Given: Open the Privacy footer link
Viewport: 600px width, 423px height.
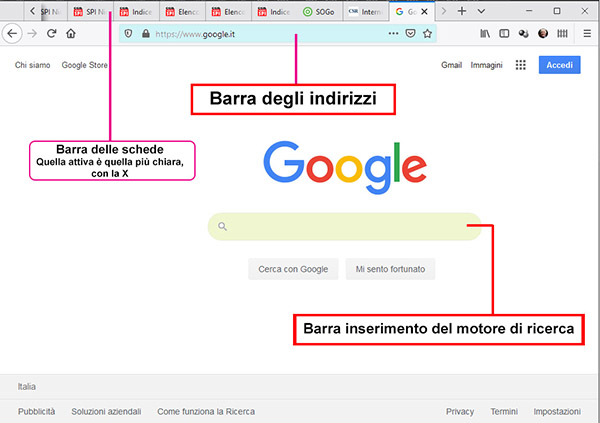Looking at the screenshot, I should point(460,412).
